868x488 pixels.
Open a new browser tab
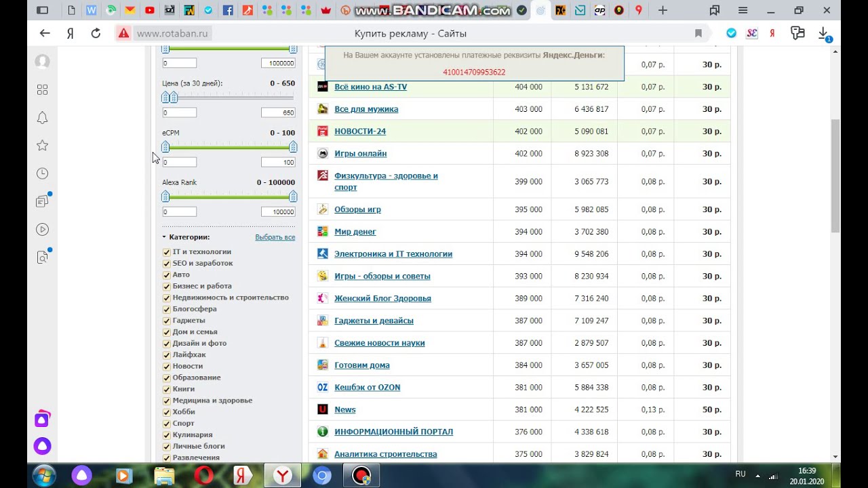(663, 10)
